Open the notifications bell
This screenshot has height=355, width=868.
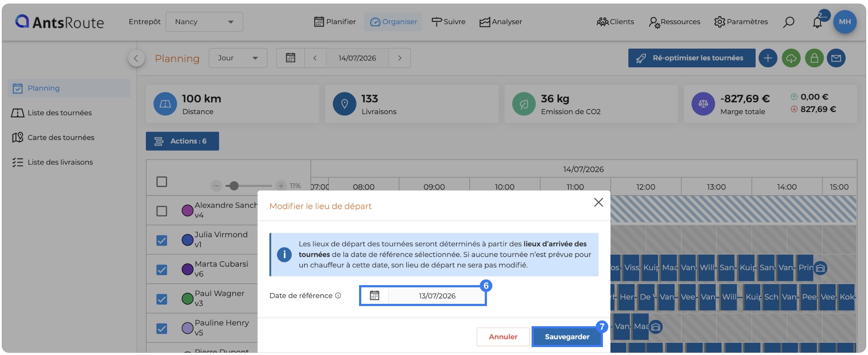click(x=817, y=22)
